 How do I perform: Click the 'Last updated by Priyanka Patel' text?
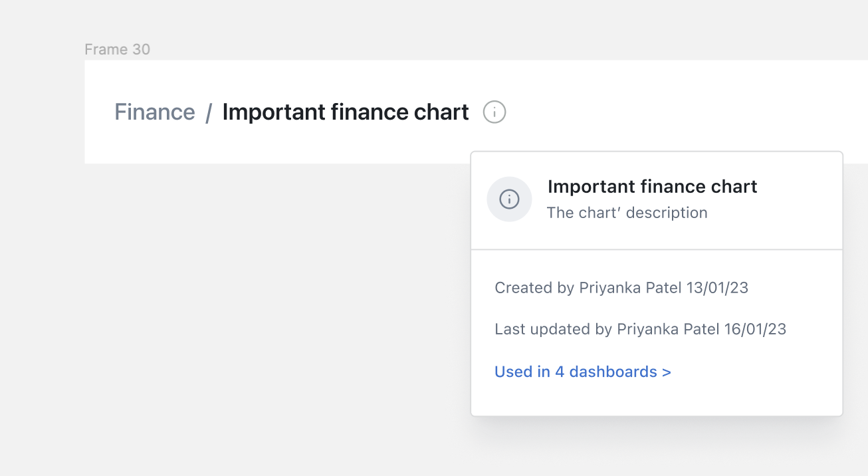[640, 328]
